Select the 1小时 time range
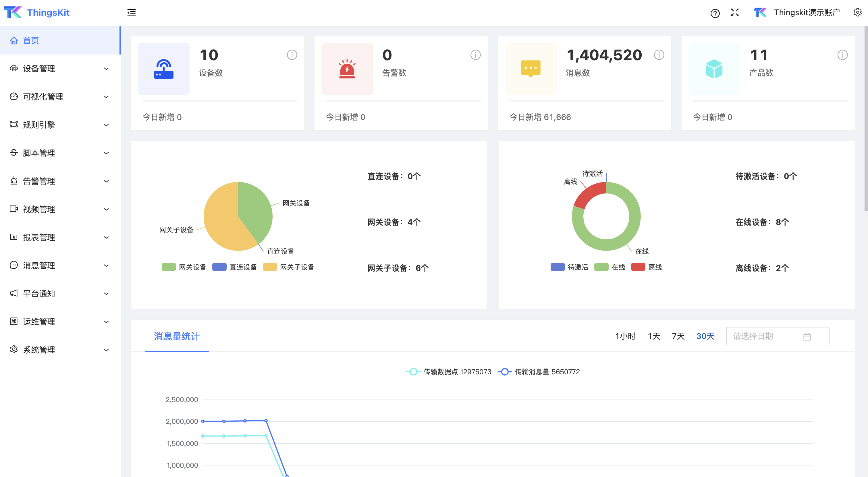 point(625,336)
